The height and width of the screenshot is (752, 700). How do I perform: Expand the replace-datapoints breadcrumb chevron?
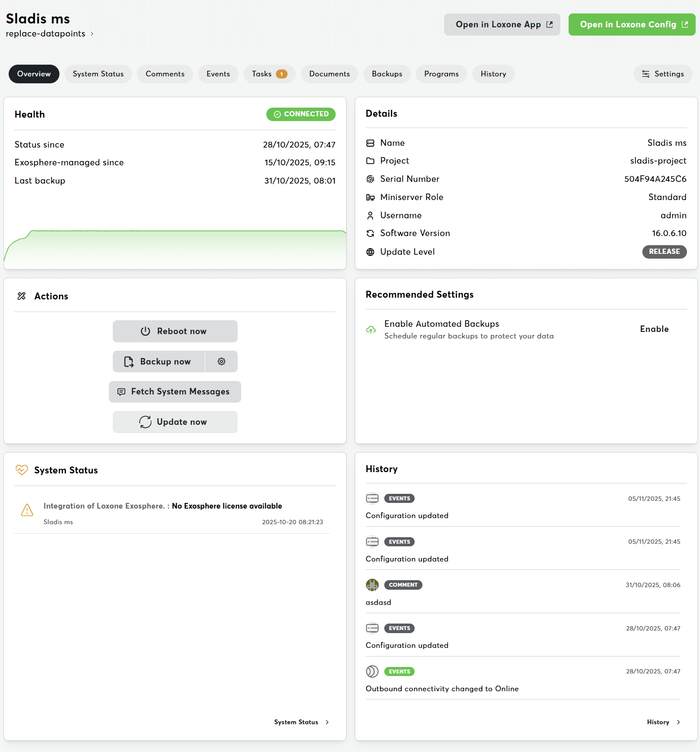coord(92,34)
